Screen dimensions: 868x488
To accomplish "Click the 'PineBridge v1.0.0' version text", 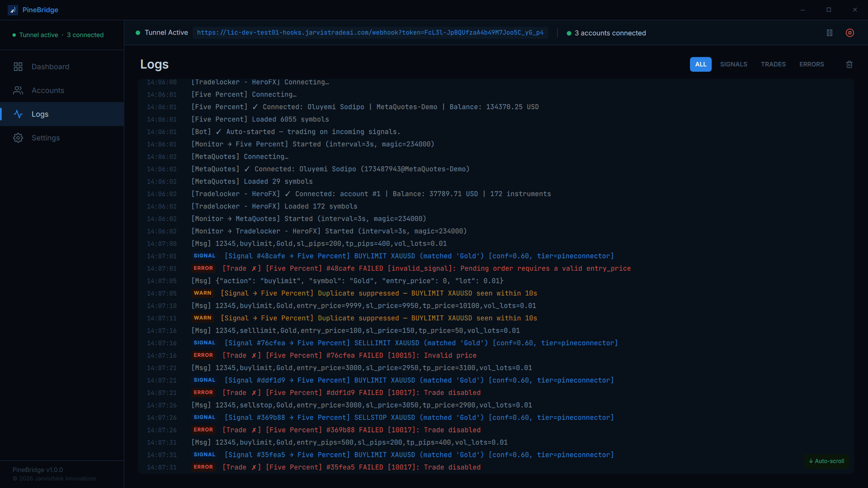I will [38, 470].
